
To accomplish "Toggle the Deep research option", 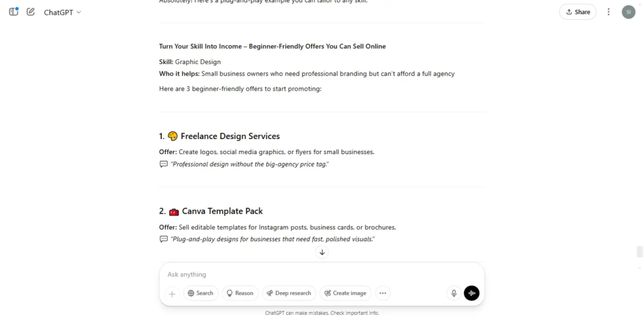I will coord(289,294).
